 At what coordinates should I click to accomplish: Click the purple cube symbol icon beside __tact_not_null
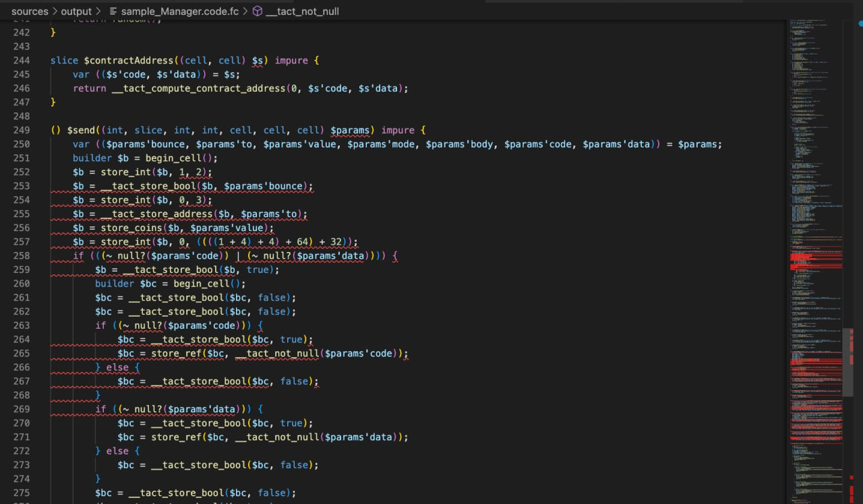257,11
